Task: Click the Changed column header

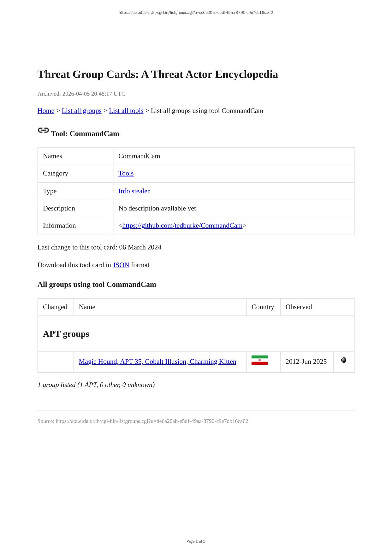Action: coord(55,307)
